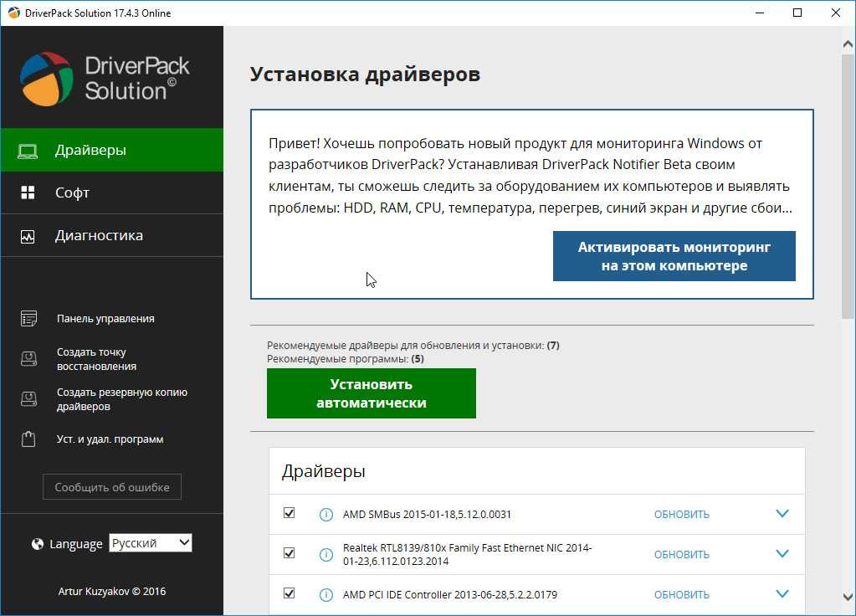
Task: Maximize the DriverPack Solution window
Action: tap(797, 13)
